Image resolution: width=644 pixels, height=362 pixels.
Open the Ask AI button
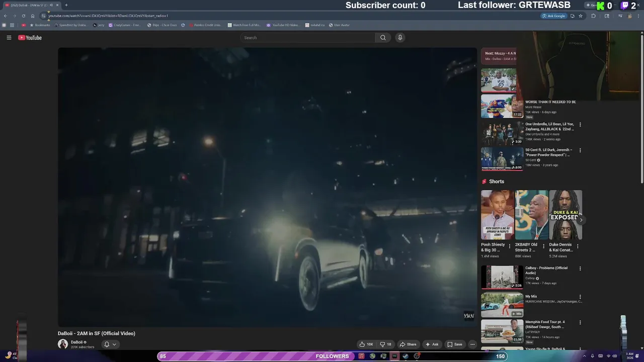point(432,344)
